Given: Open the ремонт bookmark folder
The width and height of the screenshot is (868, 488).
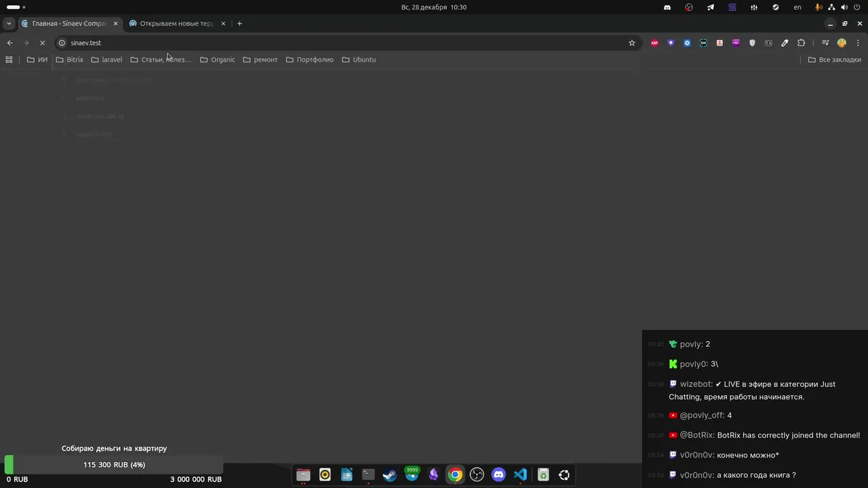Looking at the screenshot, I should [x=260, y=60].
